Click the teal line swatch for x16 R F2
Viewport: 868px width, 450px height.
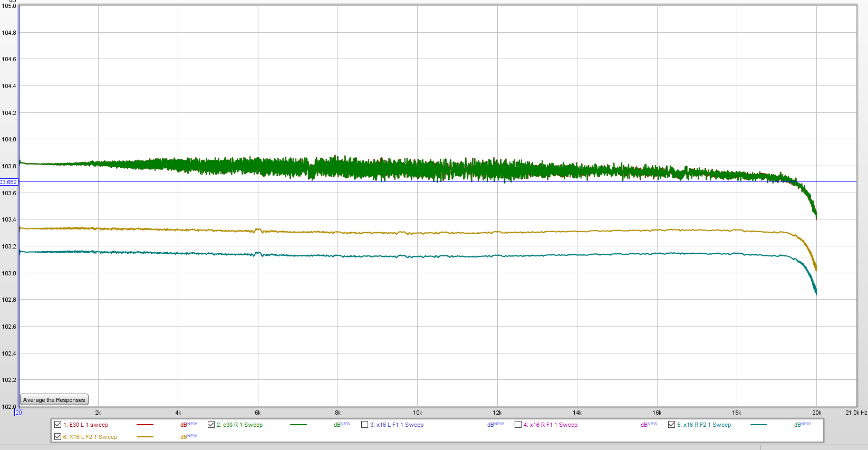coord(758,425)
